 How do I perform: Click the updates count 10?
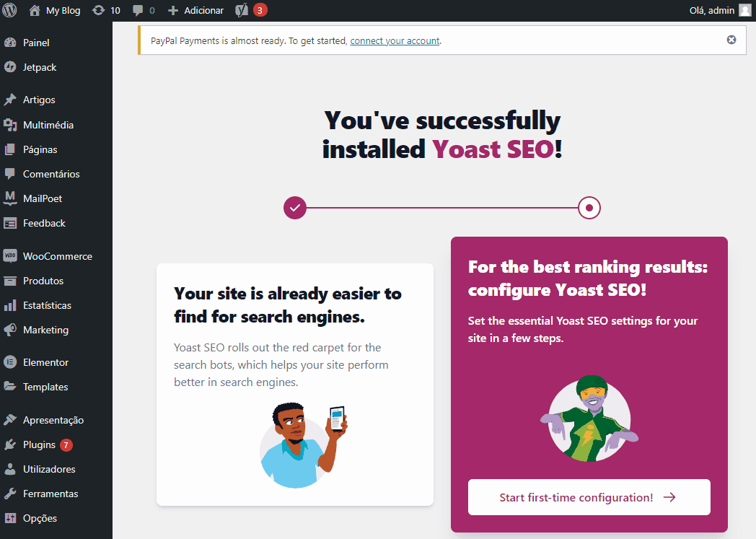[115, 11]
